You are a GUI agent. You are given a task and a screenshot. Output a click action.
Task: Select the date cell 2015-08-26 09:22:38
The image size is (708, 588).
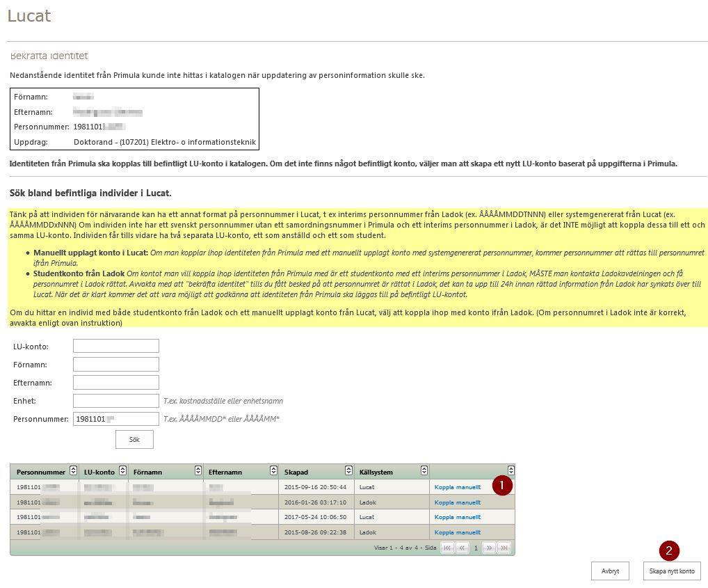coord(316,532)
